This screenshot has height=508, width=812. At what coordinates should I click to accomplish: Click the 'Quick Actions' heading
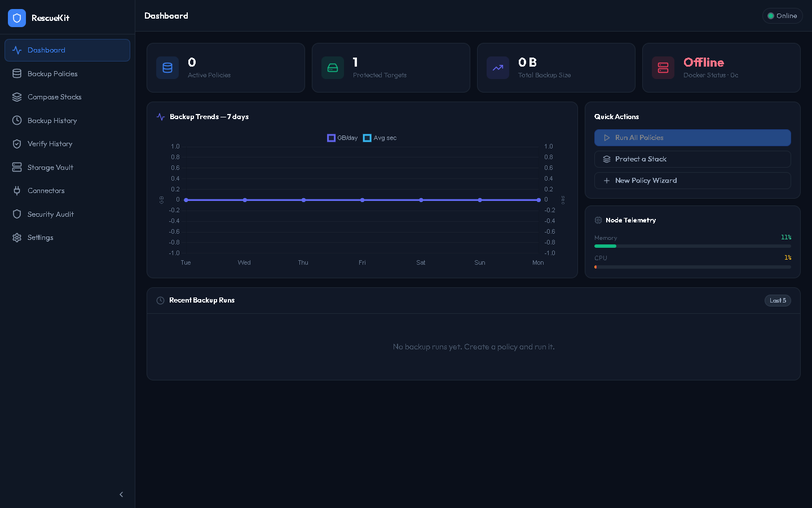pos(616,117)
